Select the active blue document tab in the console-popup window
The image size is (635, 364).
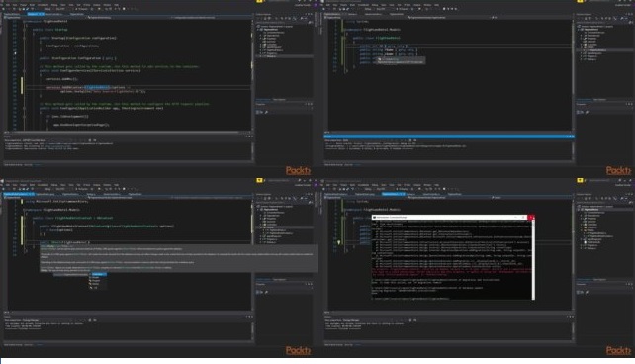pos(394,194)
